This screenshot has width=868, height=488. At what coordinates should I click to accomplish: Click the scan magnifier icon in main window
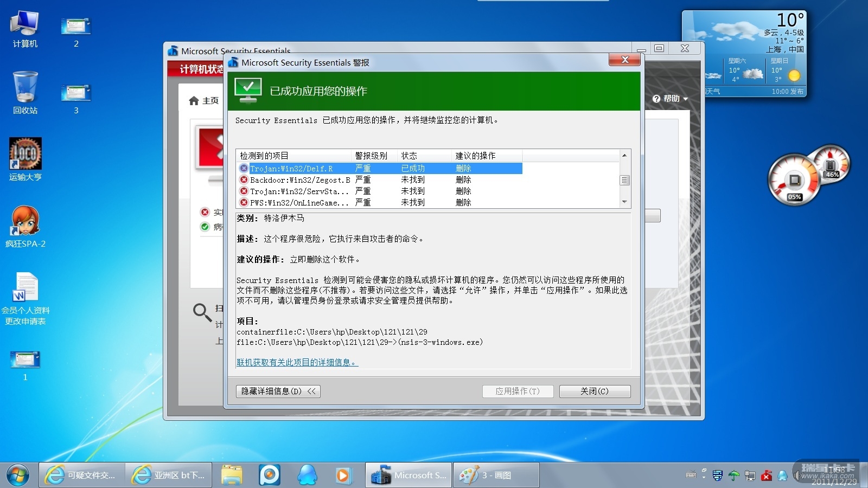click(202, 312)
